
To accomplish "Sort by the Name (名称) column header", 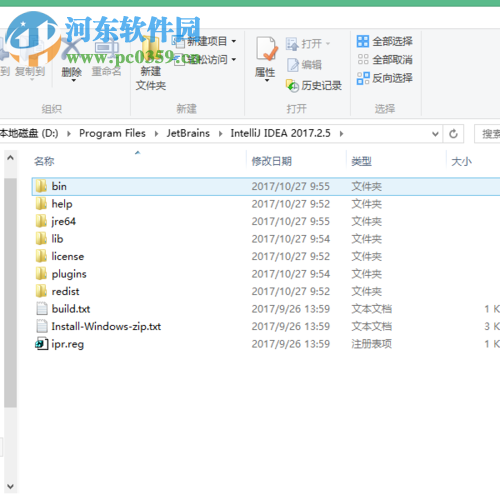I will click(x=44, y=161).
